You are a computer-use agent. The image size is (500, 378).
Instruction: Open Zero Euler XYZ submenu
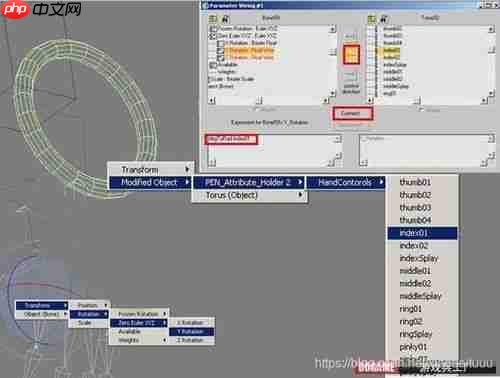point(139,323)
